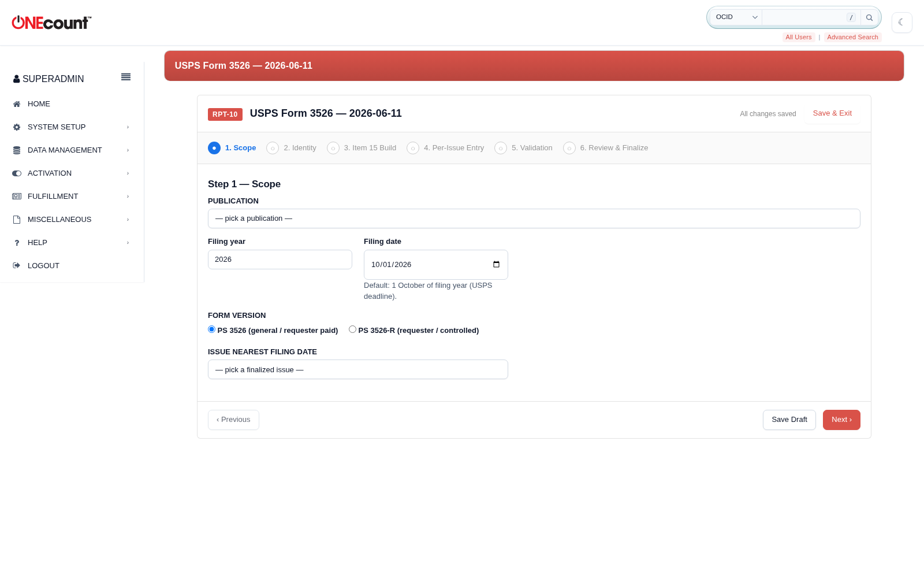
Task: Click the Home house icon
Action: (17, 104)
